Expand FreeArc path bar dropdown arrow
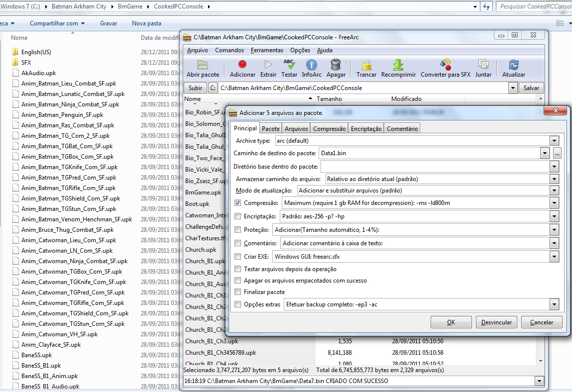 (513, 88)
